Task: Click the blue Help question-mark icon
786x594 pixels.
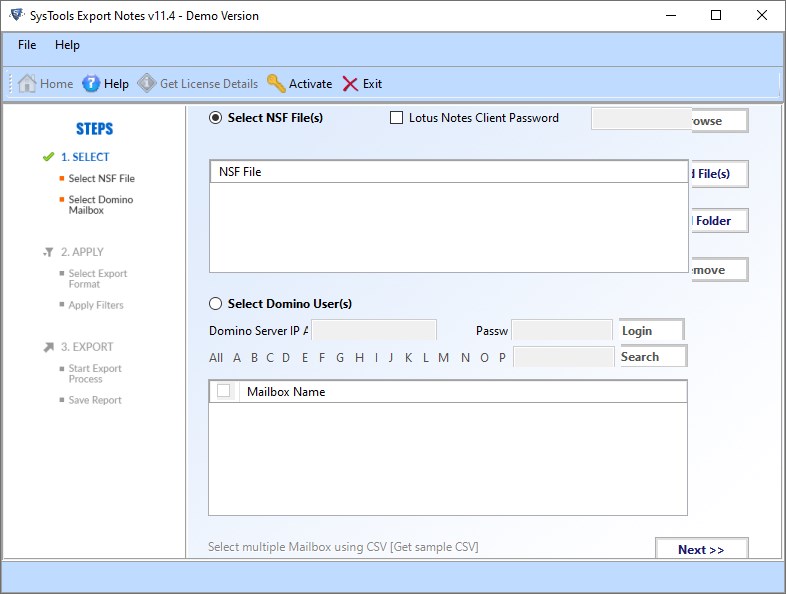Action: click(91, 83)
